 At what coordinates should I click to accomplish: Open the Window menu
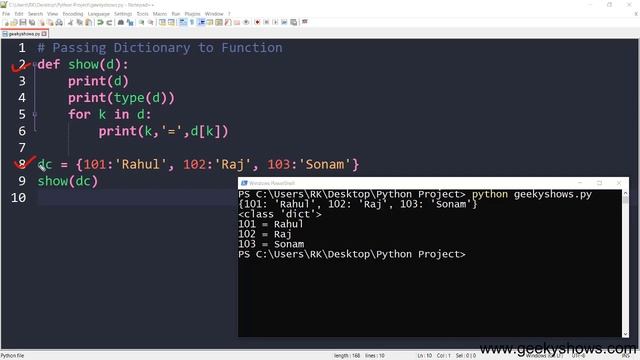214,14
